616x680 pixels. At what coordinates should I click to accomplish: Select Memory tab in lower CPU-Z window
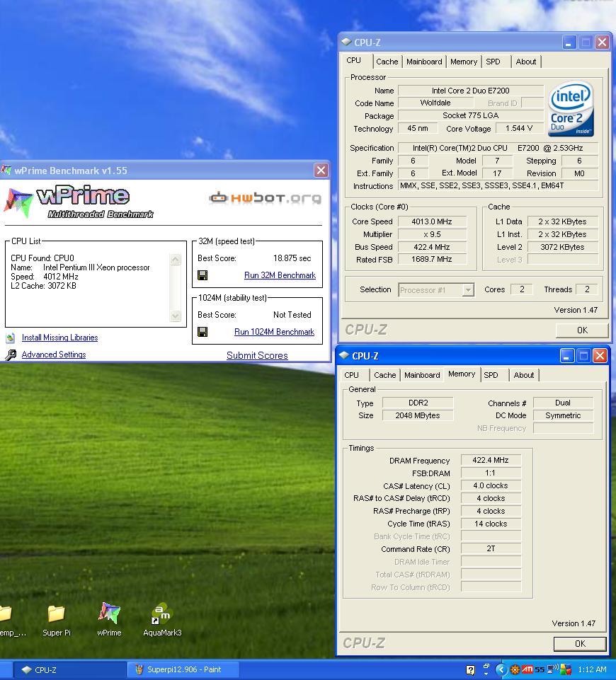462,374
